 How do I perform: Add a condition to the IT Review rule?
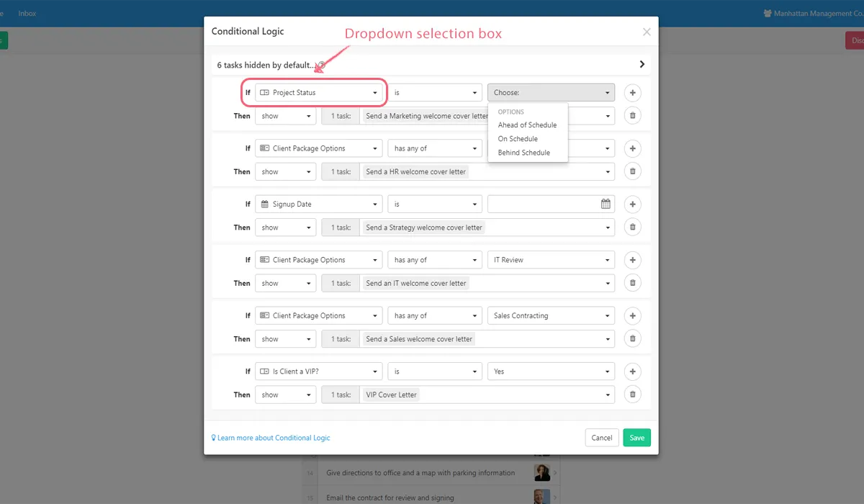tap(632, 260)
